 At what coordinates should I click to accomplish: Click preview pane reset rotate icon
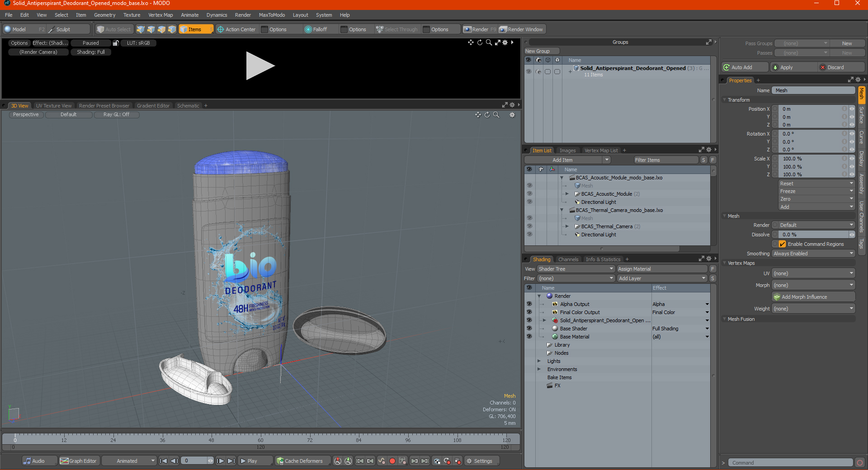point(480,42)
